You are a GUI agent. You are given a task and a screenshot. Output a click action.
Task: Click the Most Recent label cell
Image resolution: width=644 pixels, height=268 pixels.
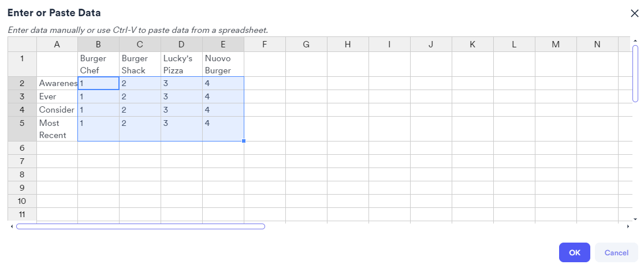tap(57, 129)
